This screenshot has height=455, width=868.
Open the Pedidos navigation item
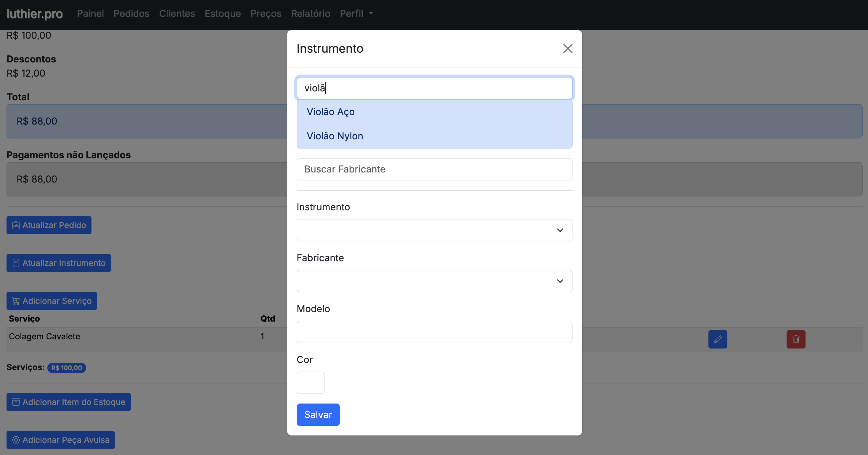click(x=131, y=14)
